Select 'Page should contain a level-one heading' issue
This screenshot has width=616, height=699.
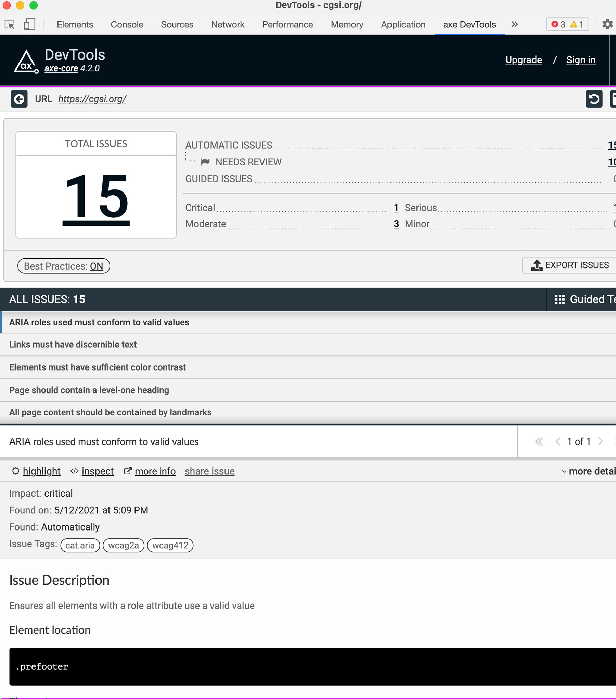click(x=308, y=390)
